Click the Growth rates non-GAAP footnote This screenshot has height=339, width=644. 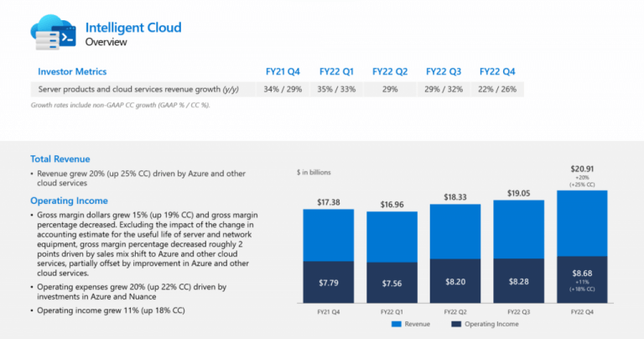point(121,105)
